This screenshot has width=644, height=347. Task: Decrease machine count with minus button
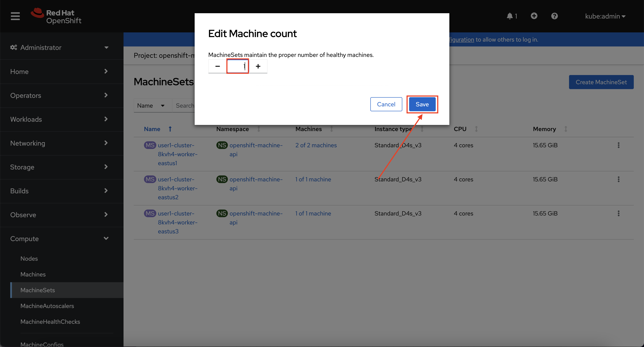pyautogui.click(x=217, y=66)
